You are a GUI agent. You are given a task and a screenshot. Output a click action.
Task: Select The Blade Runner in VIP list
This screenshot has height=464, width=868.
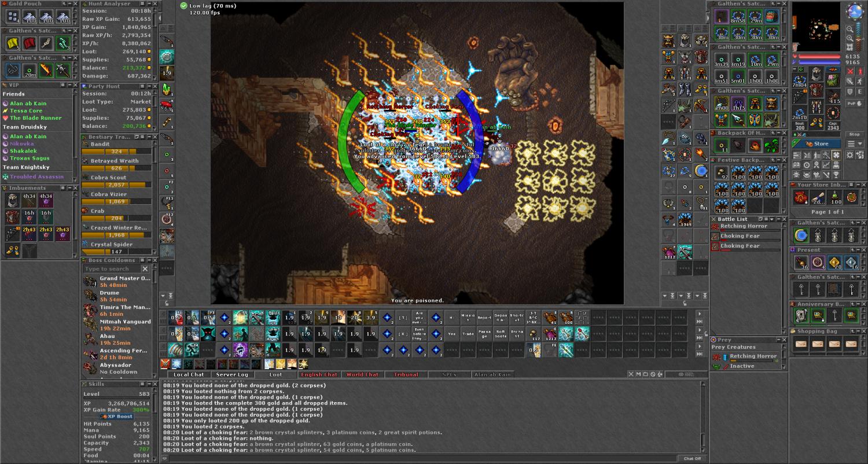pyautogui.click(x=36, y=118)
